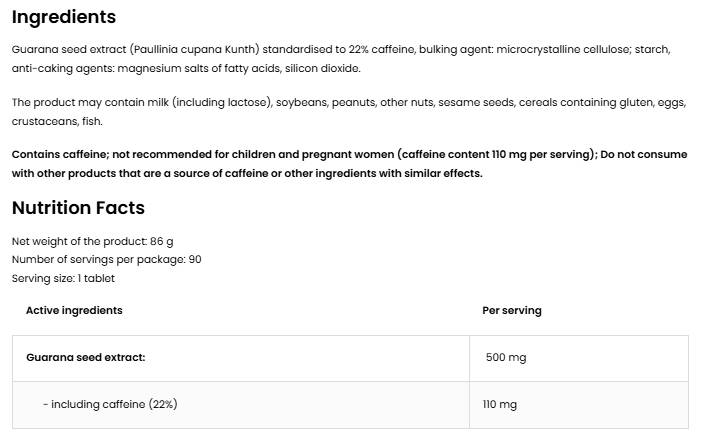Click Serving size: 1 tablet text
The height and width of the screenshot is (436, 701).
pos(63,278)
